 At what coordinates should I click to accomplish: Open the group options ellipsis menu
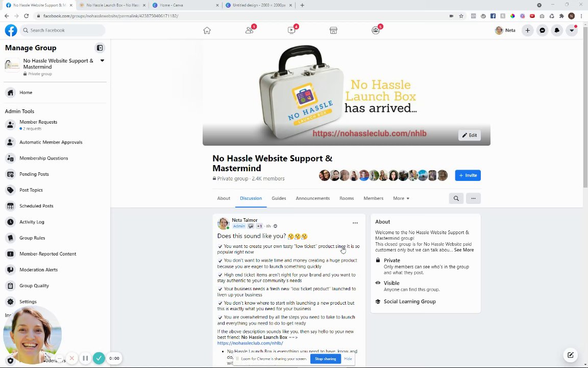(473, 198)
